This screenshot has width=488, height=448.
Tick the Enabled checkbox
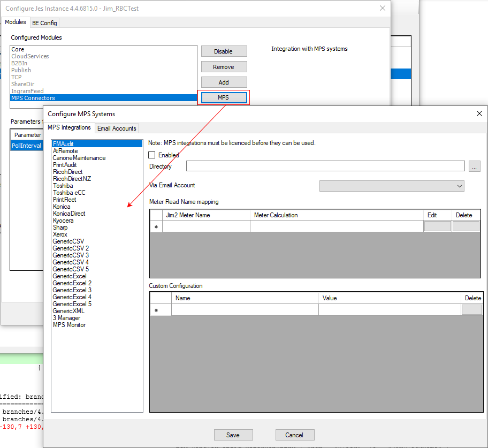coord(152,155)
